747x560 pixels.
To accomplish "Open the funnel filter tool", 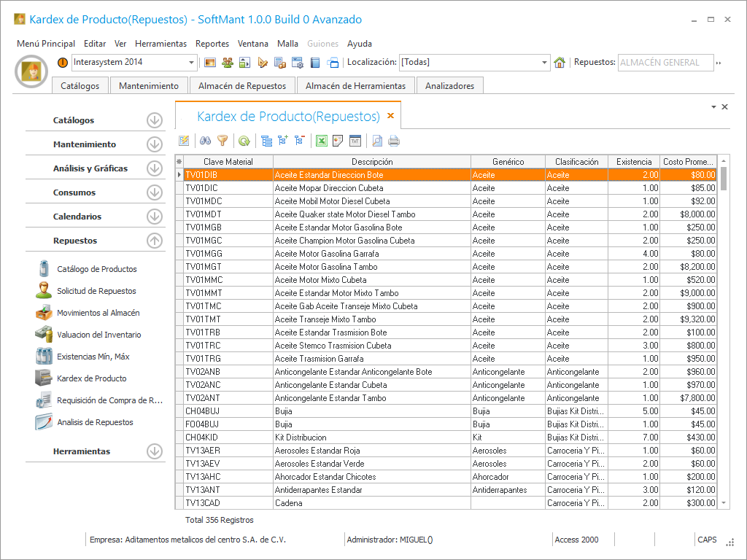I will [222, 141].
